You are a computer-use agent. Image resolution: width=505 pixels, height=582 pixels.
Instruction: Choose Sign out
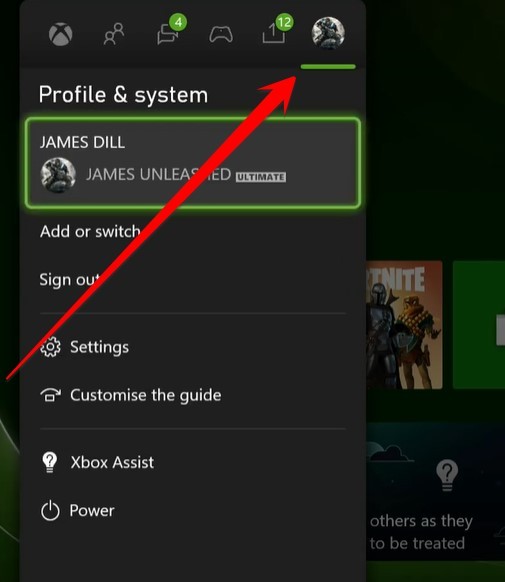pyautogui.click(x=70, y=279)
